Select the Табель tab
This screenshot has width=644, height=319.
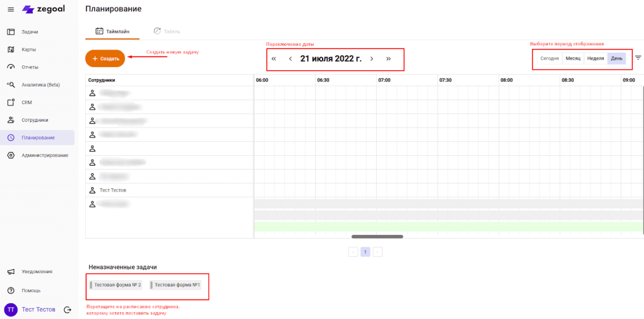coord(167,31)
